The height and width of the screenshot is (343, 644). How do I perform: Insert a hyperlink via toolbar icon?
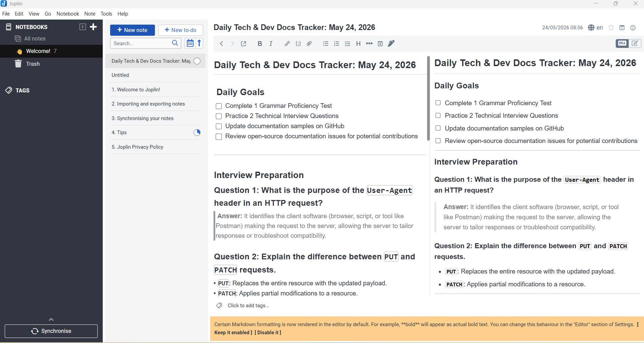pyautogui.click(x=287, y=44)
